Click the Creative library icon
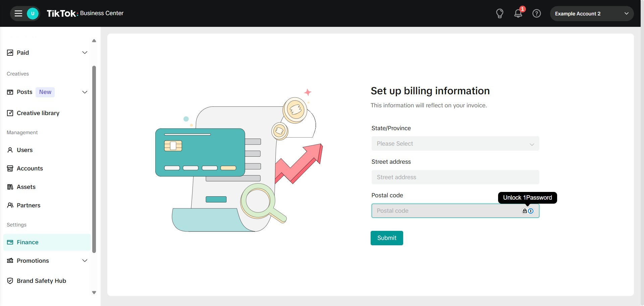The width and height of the screenshot is (644, 306). click(10, 113)
